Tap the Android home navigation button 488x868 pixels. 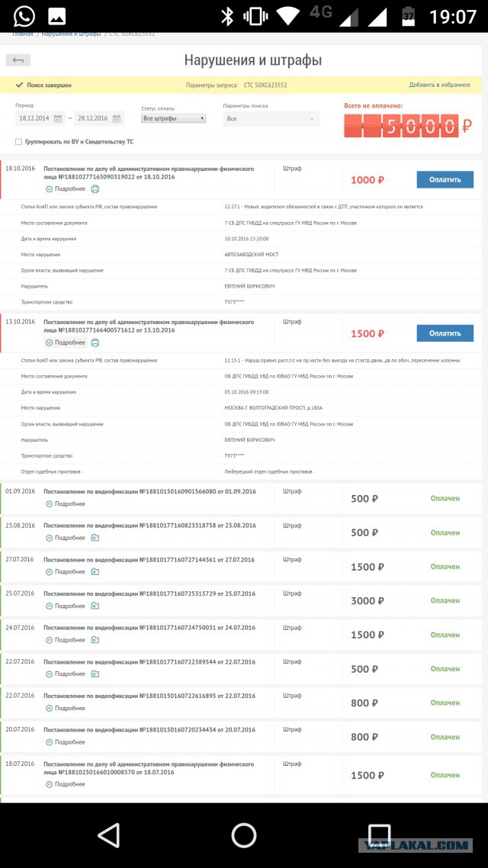pos(243,835)
